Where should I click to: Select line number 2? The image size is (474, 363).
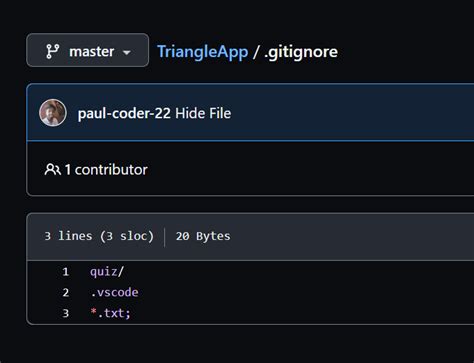click(x=65, y=292)
